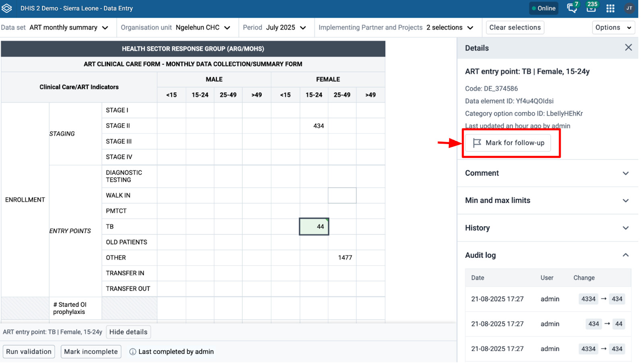Screen dimensions: 644x363
Task: Open the messages icon with badge 7
Action: pos(572,8)
